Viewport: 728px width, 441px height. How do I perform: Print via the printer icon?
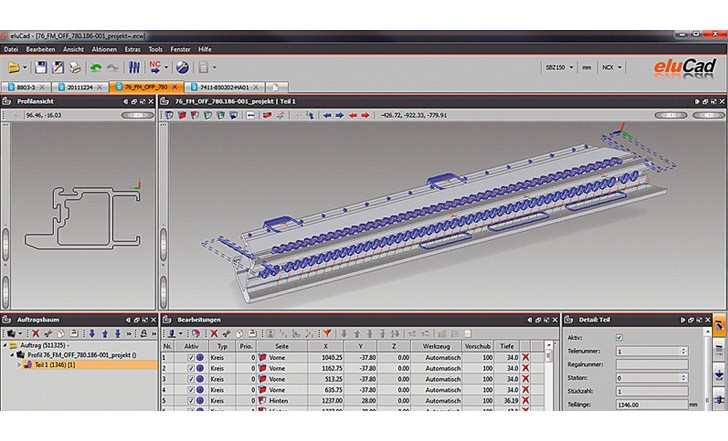point(75,67)
